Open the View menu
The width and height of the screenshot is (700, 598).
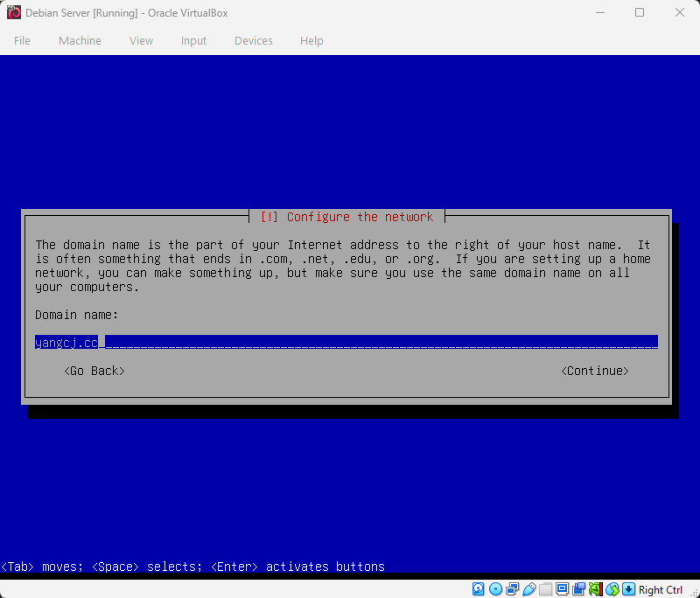click(141, 40)
